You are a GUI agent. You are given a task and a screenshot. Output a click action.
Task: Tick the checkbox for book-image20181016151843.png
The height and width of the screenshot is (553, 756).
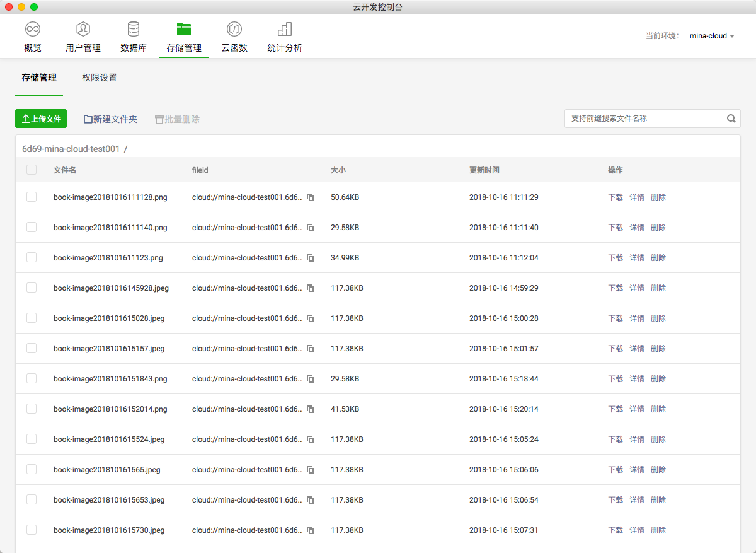pyautogui.click(x=31, y=378)
